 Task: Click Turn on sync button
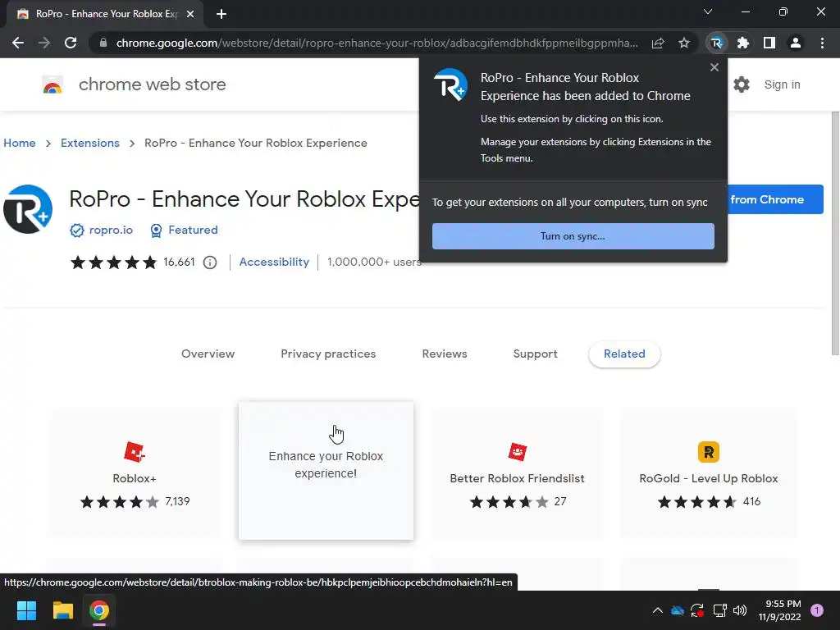coord(573,236)
